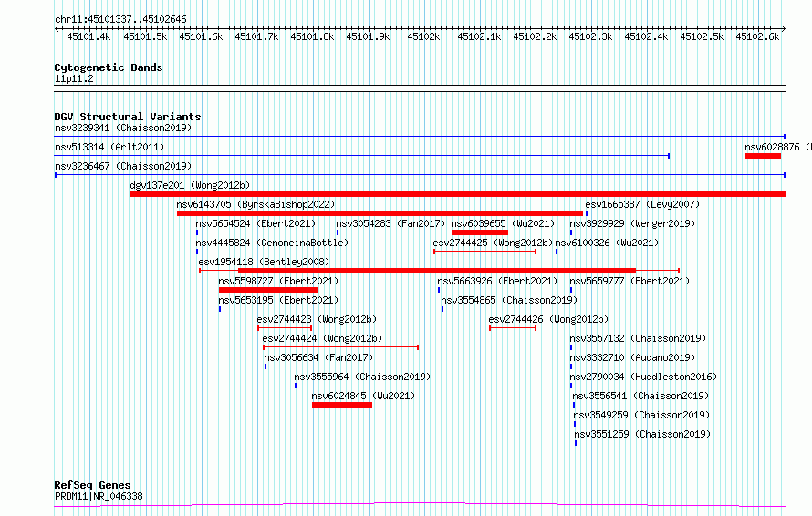Select nsv3556541 (Chaisson2019) label
This screenshot has height=516, width=812.
point(640,396)
